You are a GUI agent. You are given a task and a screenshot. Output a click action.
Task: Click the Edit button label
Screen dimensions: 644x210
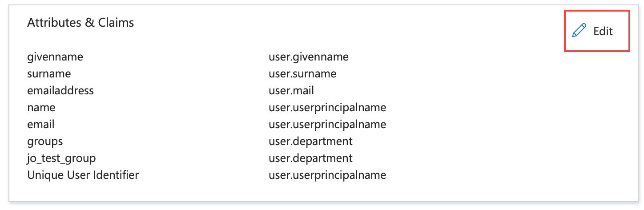(603, 31)
